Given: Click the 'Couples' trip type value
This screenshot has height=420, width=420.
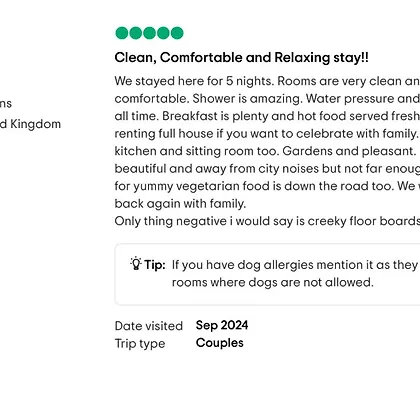Looking at the screenshot, I should [x=220, y=343].
